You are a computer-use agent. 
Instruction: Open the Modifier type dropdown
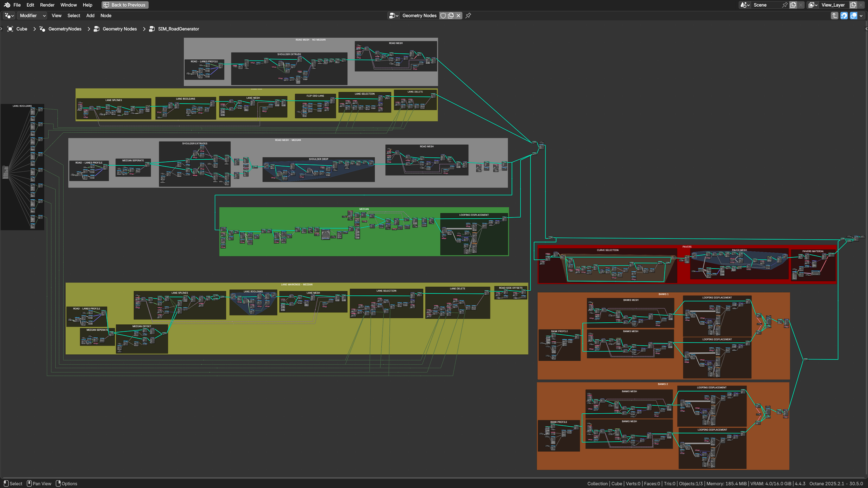point(32,16)
